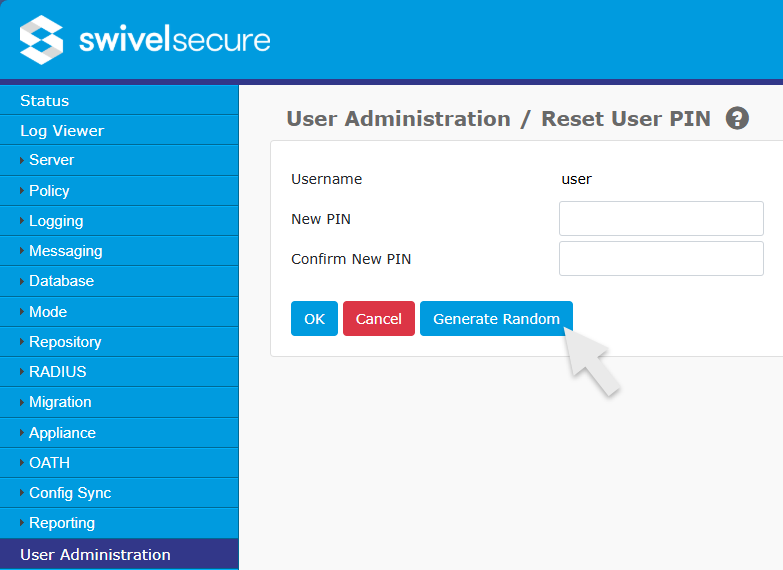
Task: Click the New PIN input field
Action: pyautogui.click(x=661, y=219)
